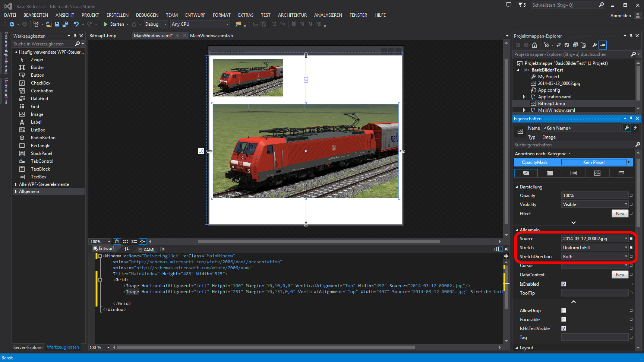Click the Kein Pinsel OpacityMask swatch

point(593,162)
